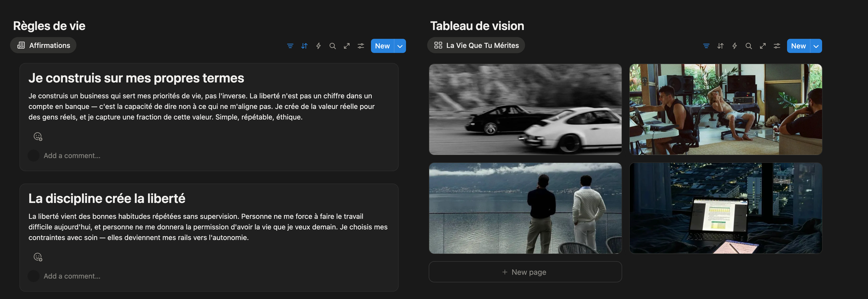Open automations in Tableau de vision toolbar

click(735, 46)
